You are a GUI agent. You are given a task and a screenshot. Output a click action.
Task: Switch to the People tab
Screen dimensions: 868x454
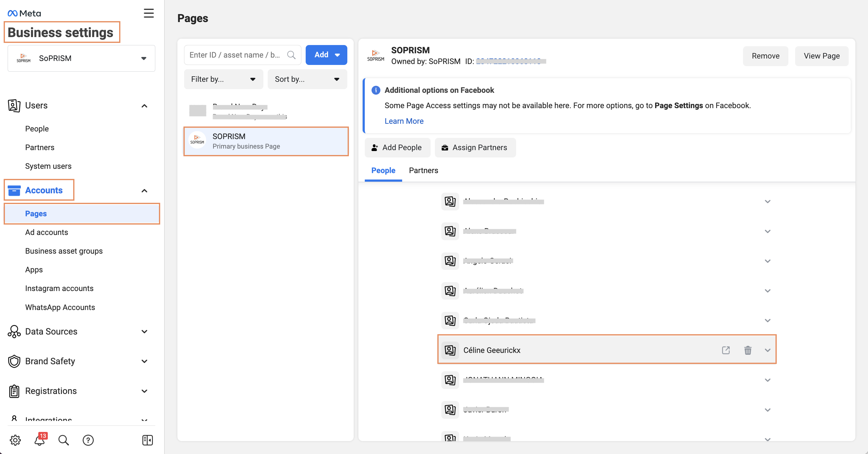[383, 170]
